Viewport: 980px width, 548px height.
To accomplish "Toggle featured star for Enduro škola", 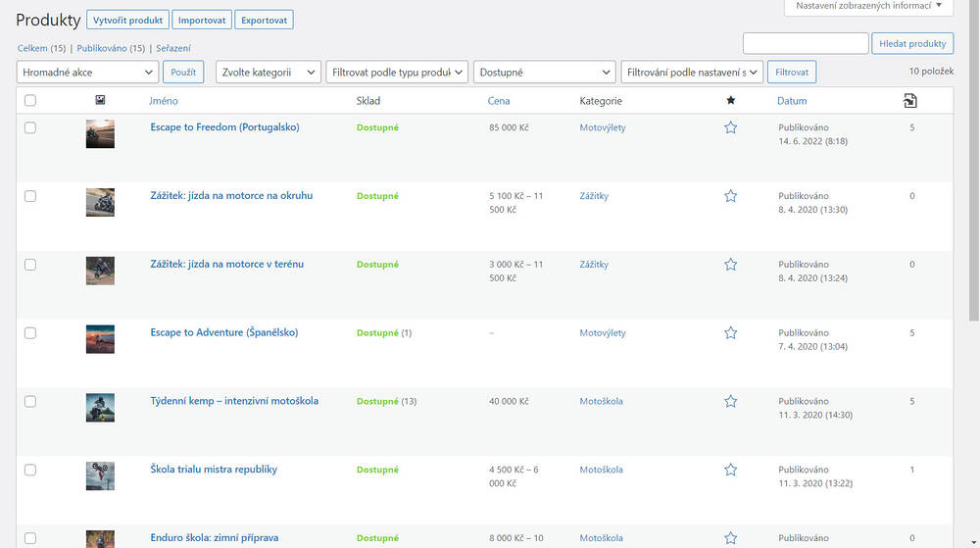I will pyautogui.click(x=731, y=538).
